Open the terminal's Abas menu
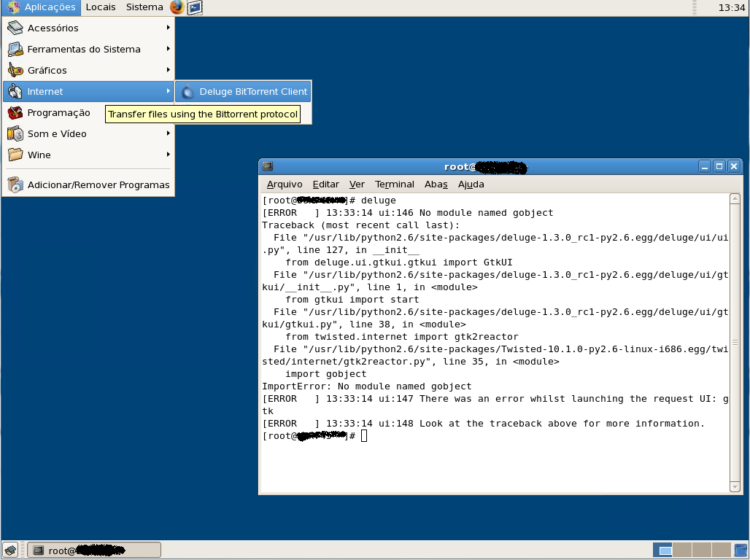The image size is (750, 560). pos(436,184)
